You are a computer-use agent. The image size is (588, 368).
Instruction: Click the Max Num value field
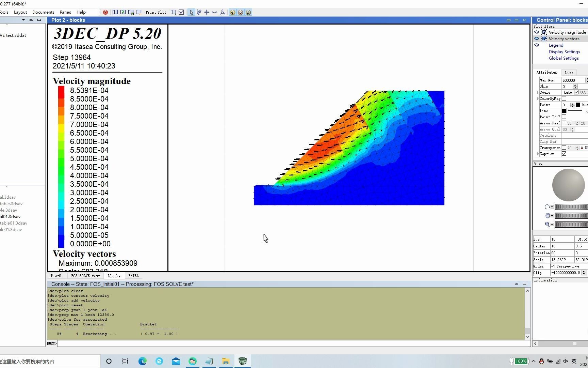click(573, 80)
